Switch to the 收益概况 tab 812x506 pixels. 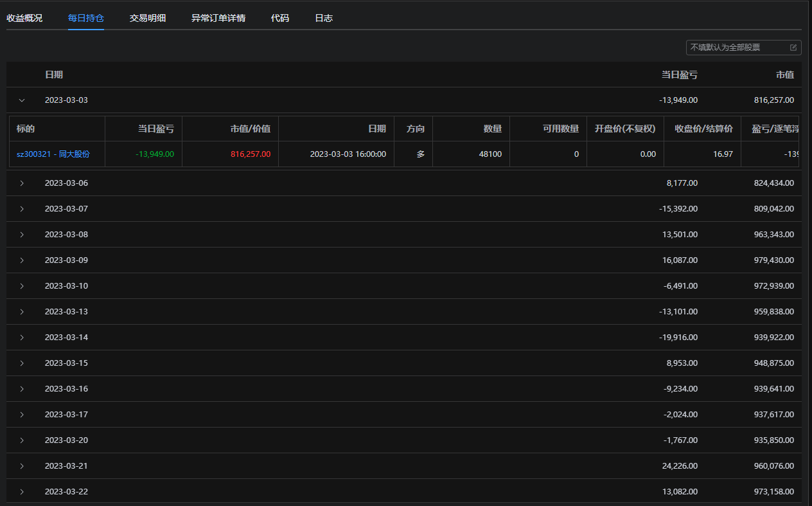[x=24, y=18]
